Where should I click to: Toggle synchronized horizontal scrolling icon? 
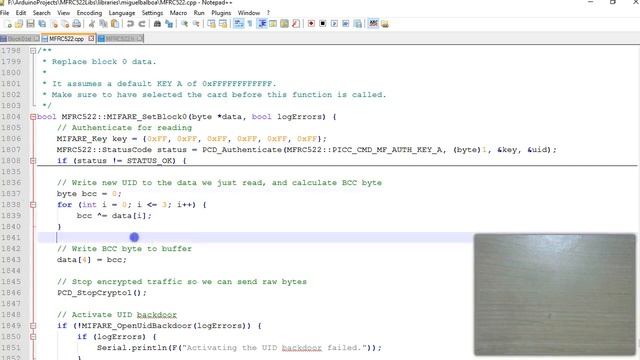tap(223, 24)
